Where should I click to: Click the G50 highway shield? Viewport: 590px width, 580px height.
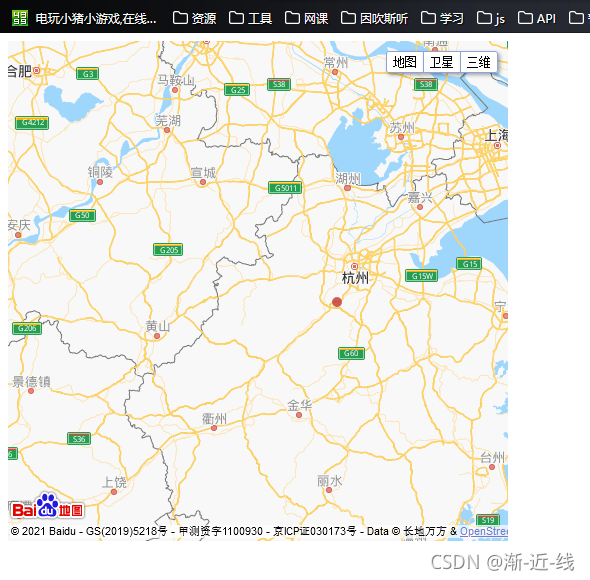pyautogui.click(x=82, y=215)
